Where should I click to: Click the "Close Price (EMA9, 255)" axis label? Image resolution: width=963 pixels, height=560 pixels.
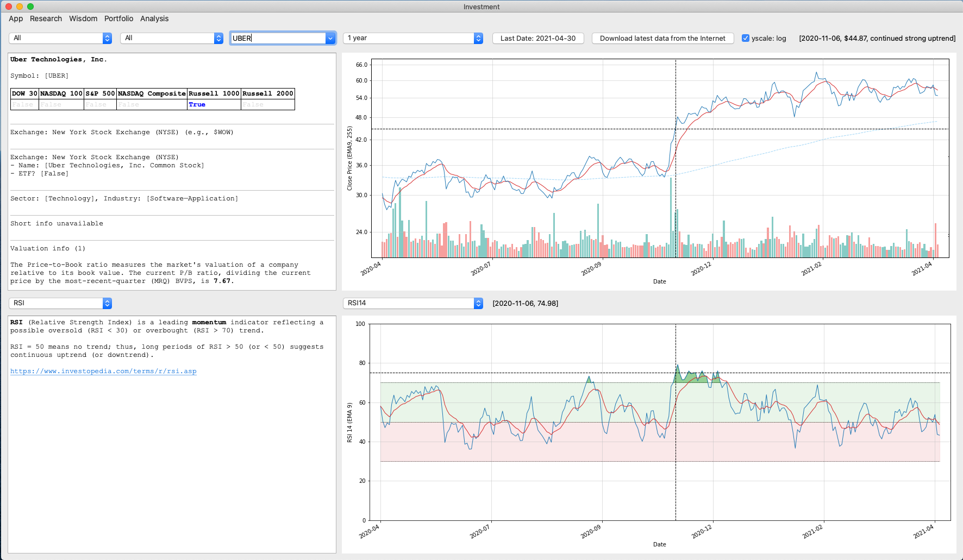[350, 159]
